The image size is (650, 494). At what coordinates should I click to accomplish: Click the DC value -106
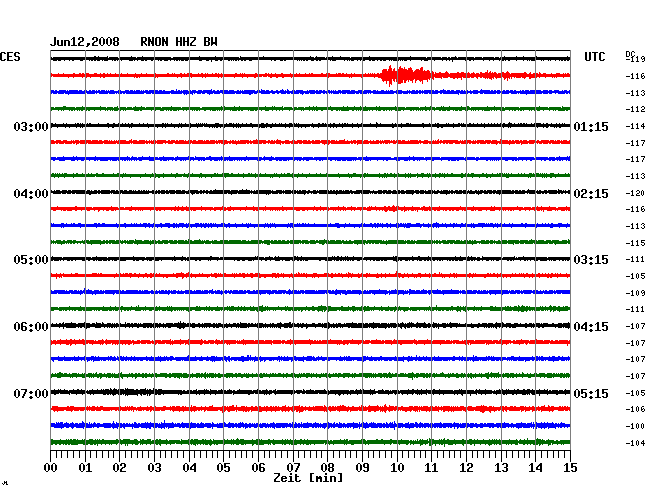click(x=635, y=409)
